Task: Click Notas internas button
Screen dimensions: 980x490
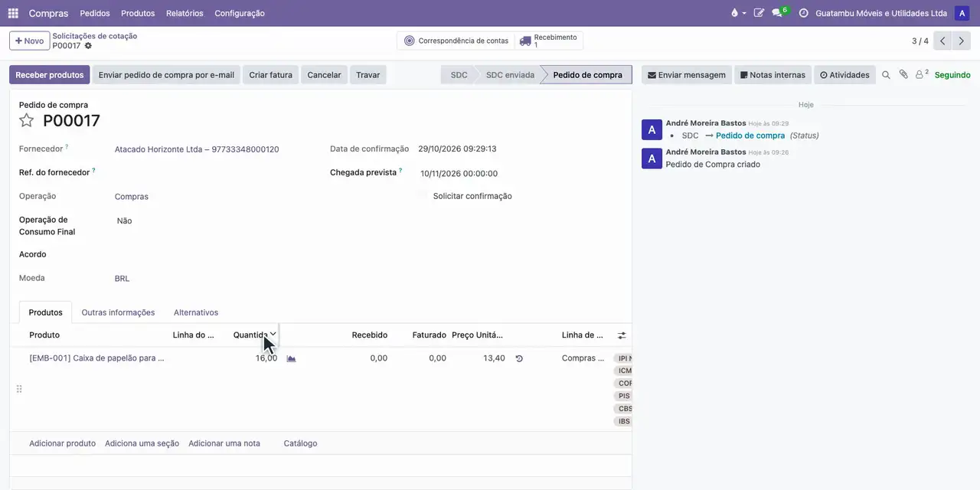Action: point(773,75)
